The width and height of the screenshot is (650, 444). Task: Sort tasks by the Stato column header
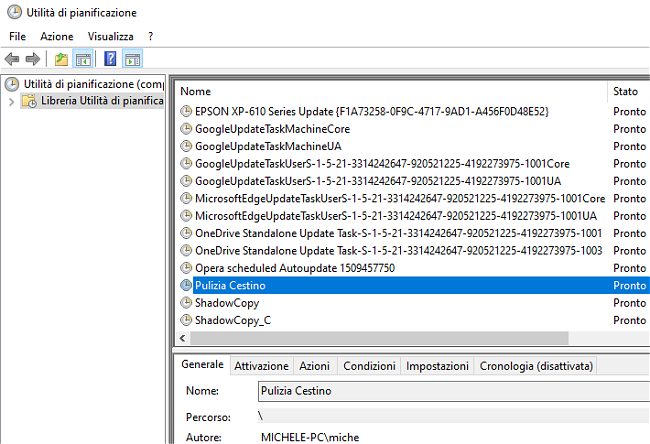(x=628, y=91)
